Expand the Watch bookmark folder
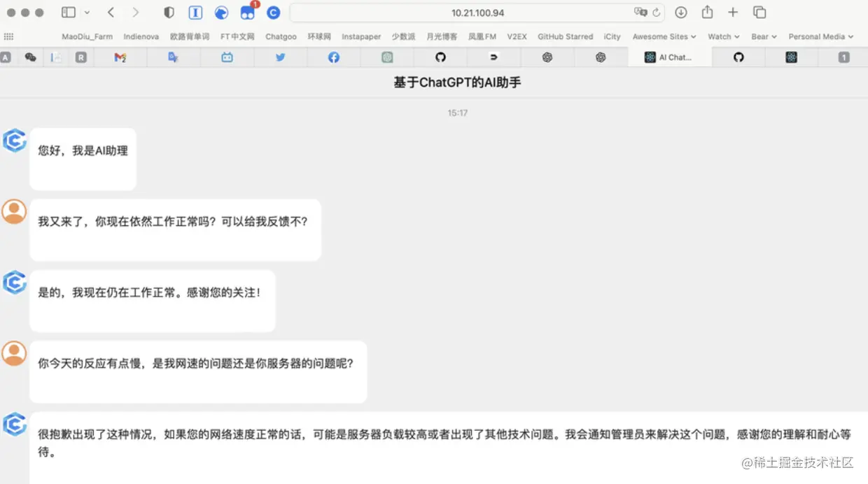Image resolution: width=868 pixels, height=484 pixels. pyautogui.click(x=724, y=36)
